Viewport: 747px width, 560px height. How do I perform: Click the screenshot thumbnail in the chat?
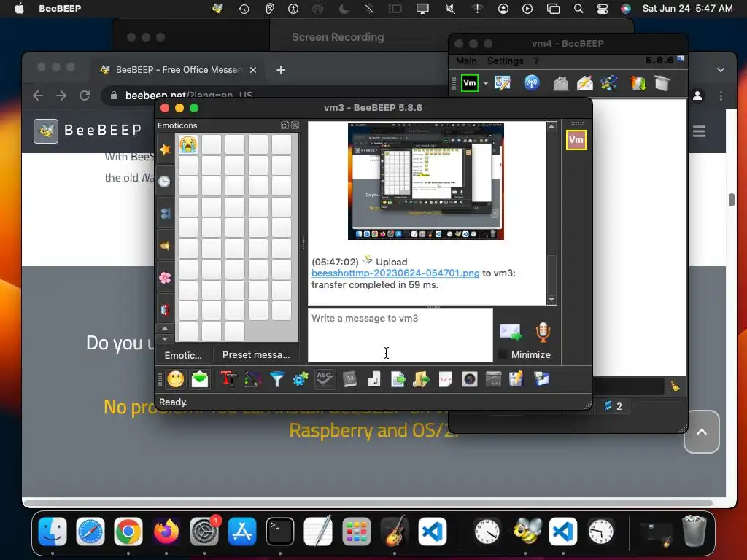(x=426, y=181)
